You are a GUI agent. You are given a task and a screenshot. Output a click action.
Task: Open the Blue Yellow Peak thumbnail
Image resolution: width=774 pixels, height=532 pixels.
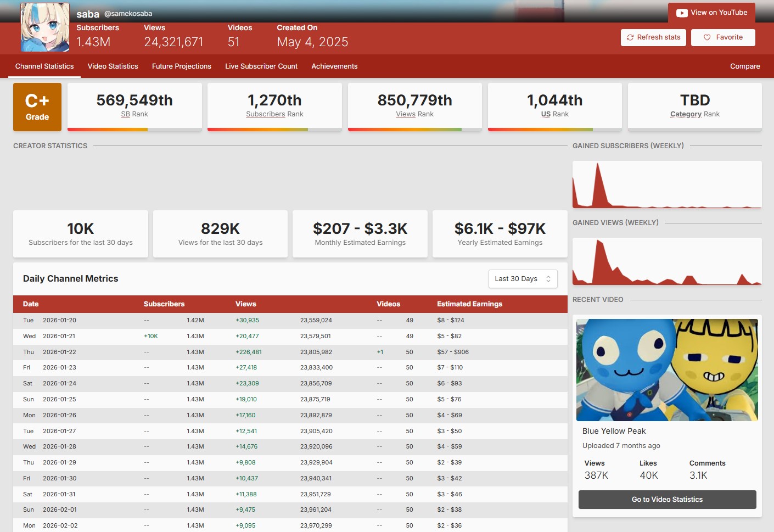point(667,370)
